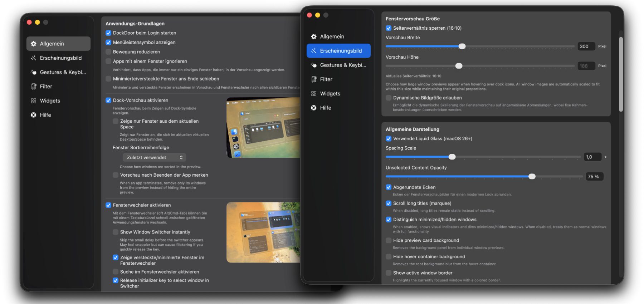This screenshot has width=644, height=304.
Task: Open the Zuletzt verwendet sort order dropdown
Action: point(154,158)
